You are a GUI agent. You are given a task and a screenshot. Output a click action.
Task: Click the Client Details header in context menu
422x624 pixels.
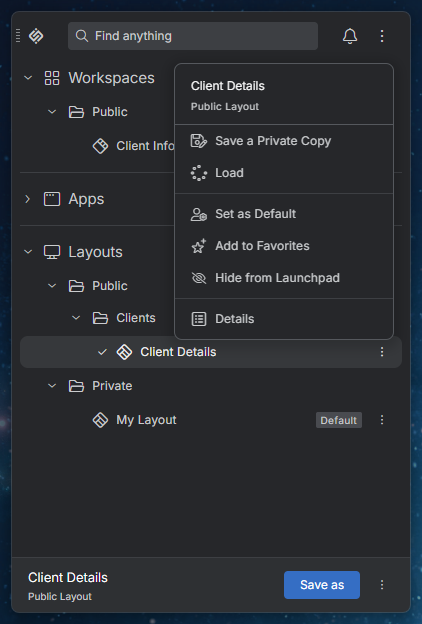(x=228, y=86)
